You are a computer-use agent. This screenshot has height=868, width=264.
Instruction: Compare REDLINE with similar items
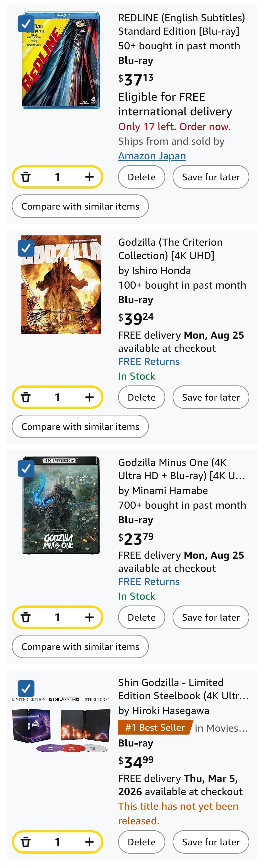[x=80, y=206]
